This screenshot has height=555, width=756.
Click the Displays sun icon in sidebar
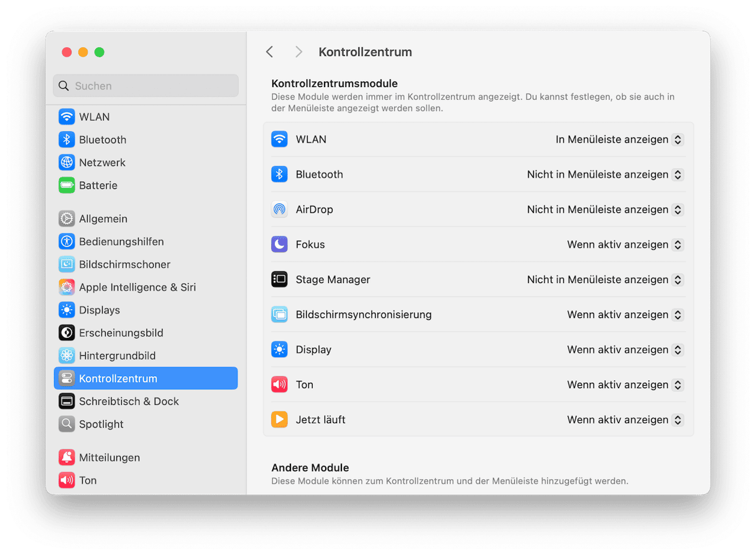coord(67,310)
